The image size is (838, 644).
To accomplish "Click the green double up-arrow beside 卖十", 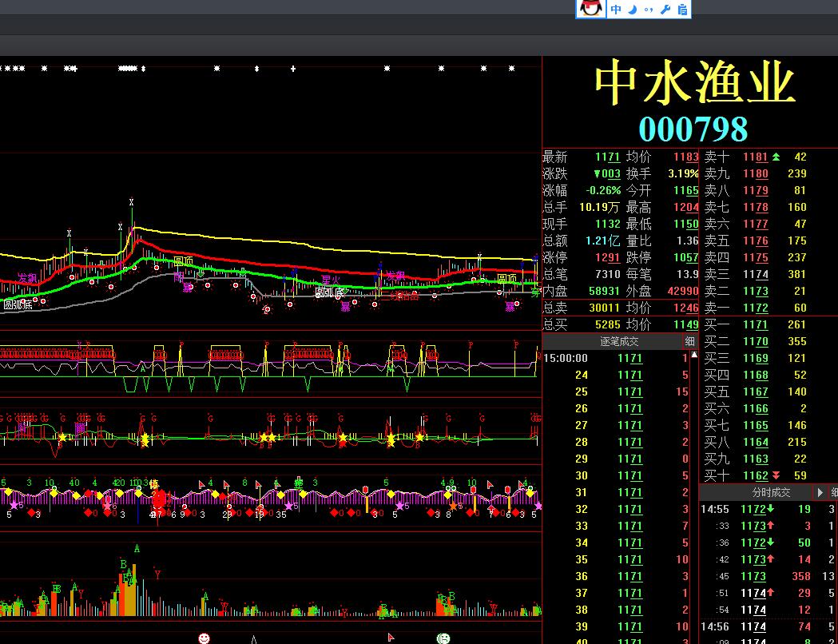I will click(776, 157).
